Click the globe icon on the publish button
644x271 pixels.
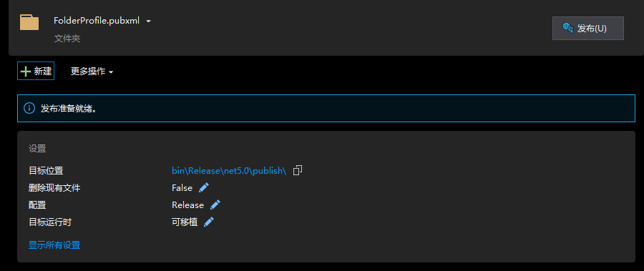click(568, 28)
